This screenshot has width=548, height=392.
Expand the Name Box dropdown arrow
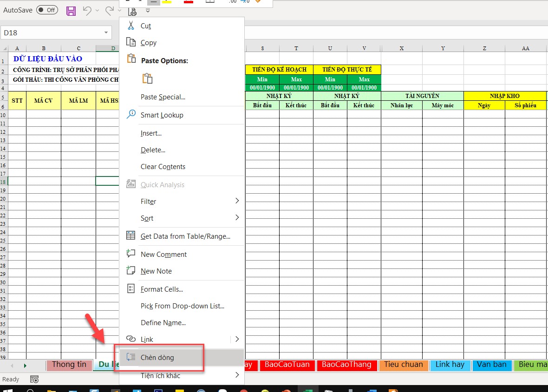pos(106,33)
